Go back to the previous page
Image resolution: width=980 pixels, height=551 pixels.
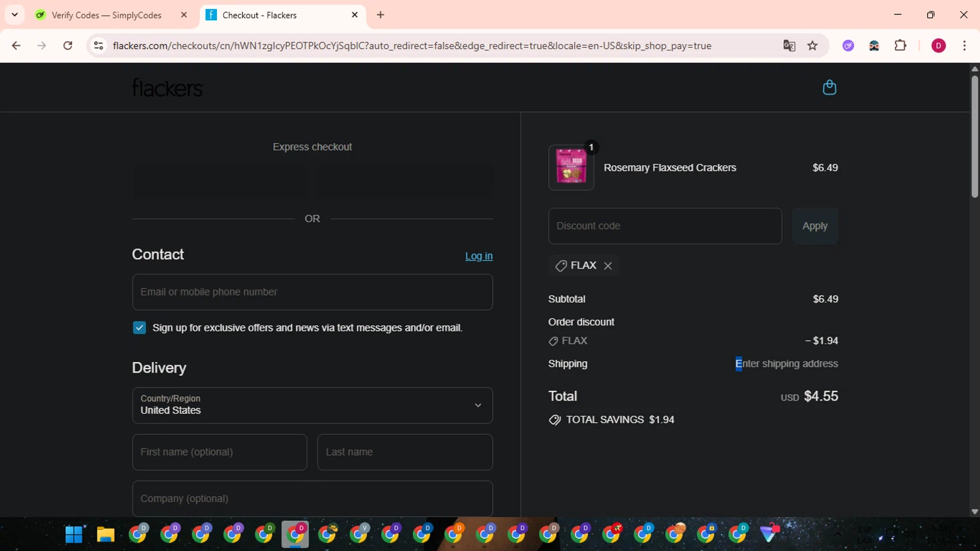16,46
